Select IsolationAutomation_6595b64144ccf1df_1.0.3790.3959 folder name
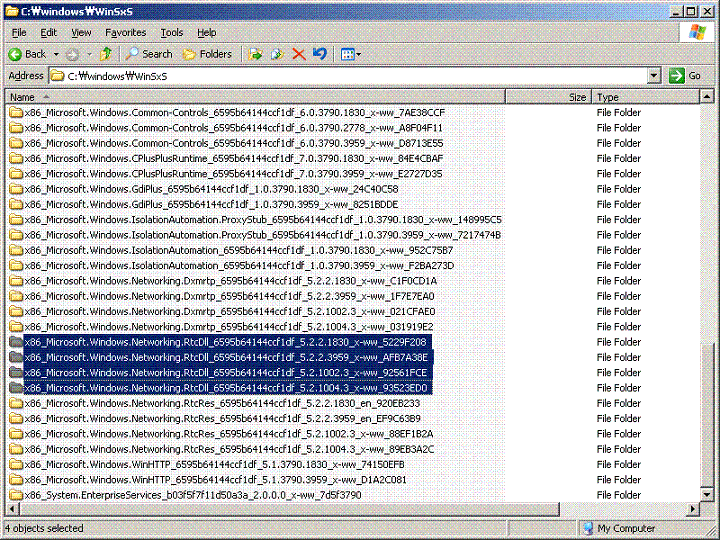Viewport: 720px width, 540px height. click(239, 265)
